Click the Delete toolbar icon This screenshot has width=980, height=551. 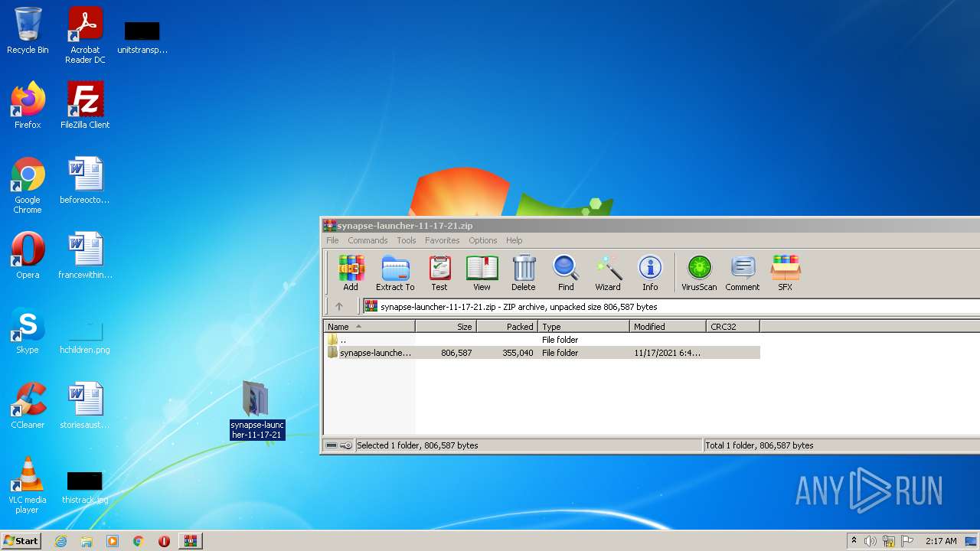point(524,273)
